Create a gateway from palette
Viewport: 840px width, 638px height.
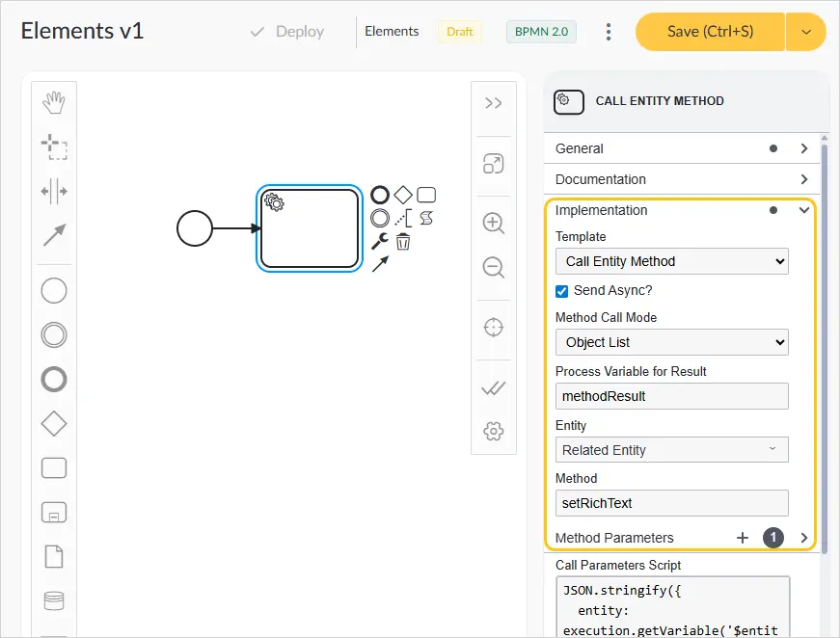click(54, 424)
